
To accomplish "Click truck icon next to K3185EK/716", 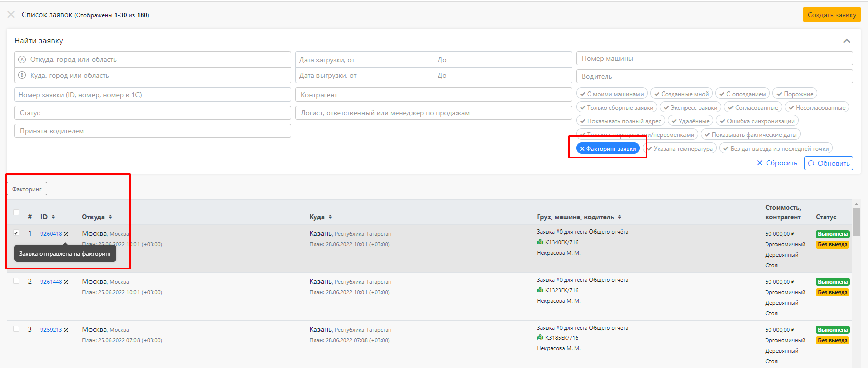I will point(540,338).
